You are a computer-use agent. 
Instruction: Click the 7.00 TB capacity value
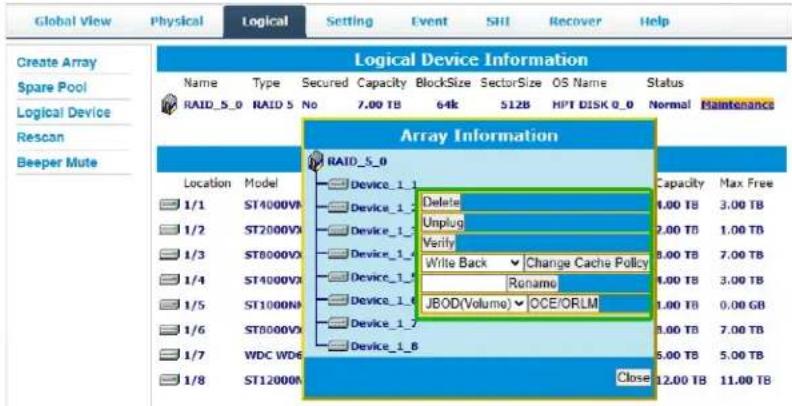pyautogui.click(x=377, y=105)
